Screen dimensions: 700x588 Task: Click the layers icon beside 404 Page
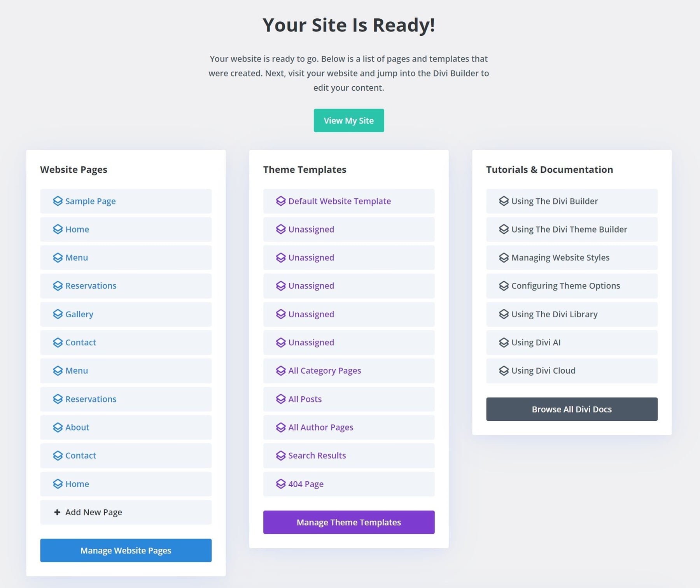coord(281,484)
